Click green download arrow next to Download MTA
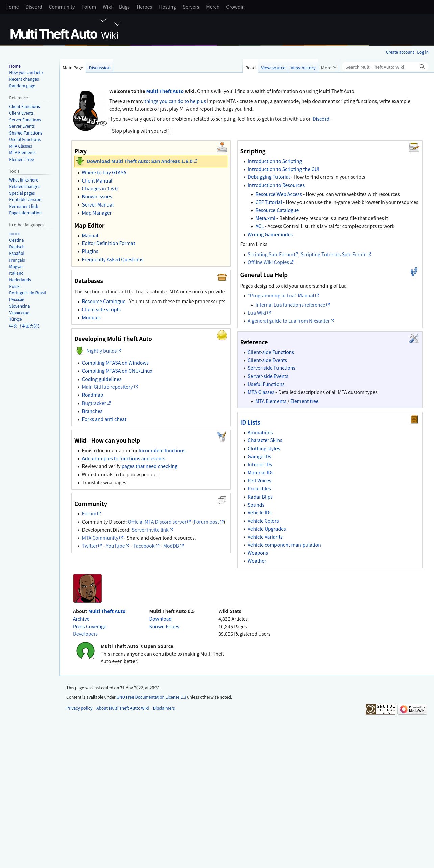 click(80, 161)
